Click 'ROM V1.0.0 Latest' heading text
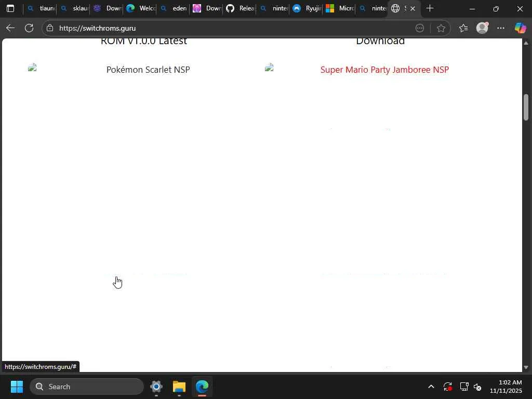Screen dimensions: 532x399 click(144, 42)
